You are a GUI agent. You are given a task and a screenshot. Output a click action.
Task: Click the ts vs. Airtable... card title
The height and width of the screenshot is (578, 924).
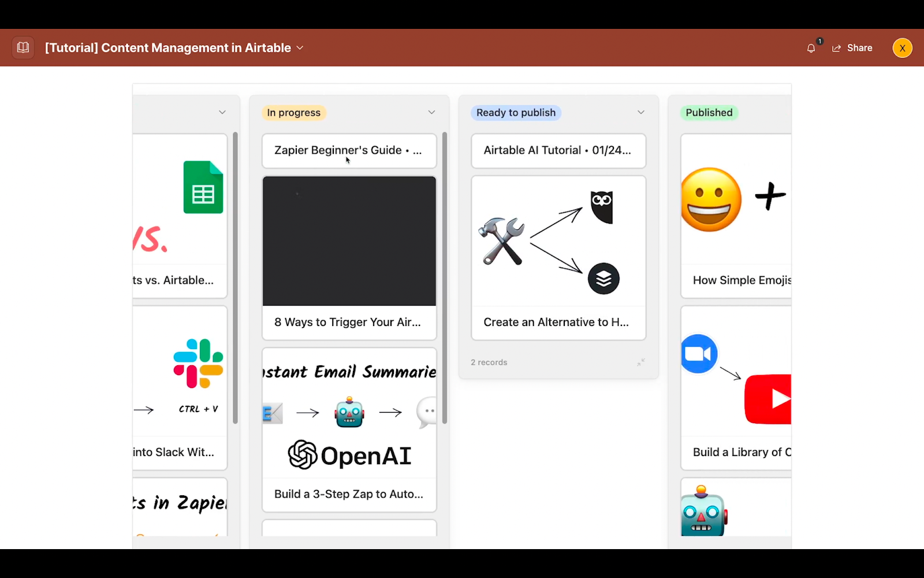(x=173, y=280)
